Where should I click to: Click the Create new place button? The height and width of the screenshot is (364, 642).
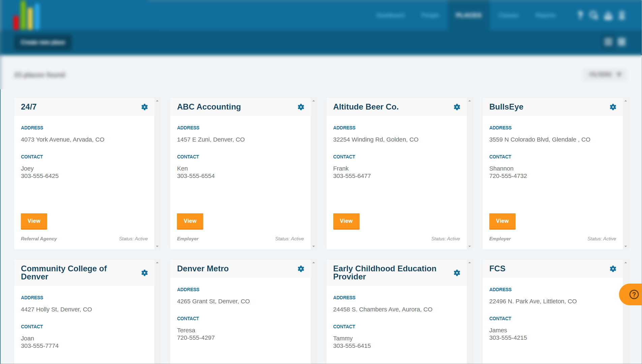43,42
